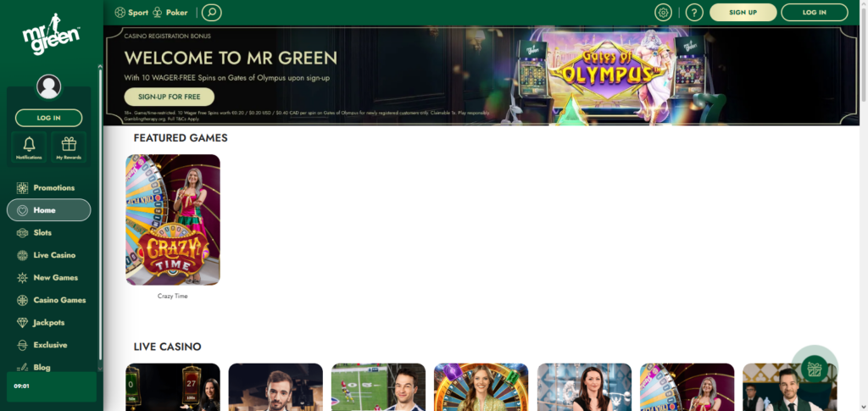This screenshot has height=411, width=868.
Task: Open the search magnifier icon
Action: click(x=211, y=12)
